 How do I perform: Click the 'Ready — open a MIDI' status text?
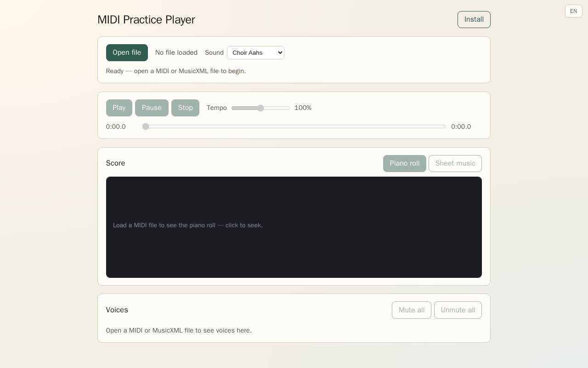click(176, 71)
